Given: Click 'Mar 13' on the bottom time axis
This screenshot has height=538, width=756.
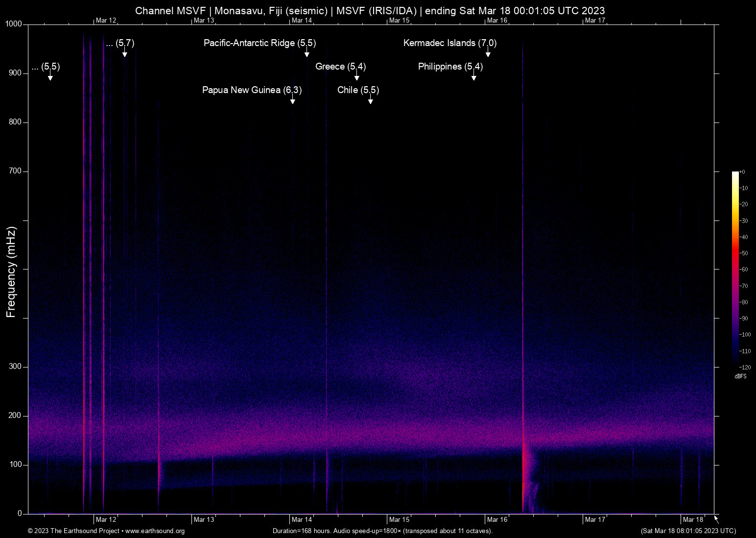Looking at the screenshot, I should (x=204, y=520).
